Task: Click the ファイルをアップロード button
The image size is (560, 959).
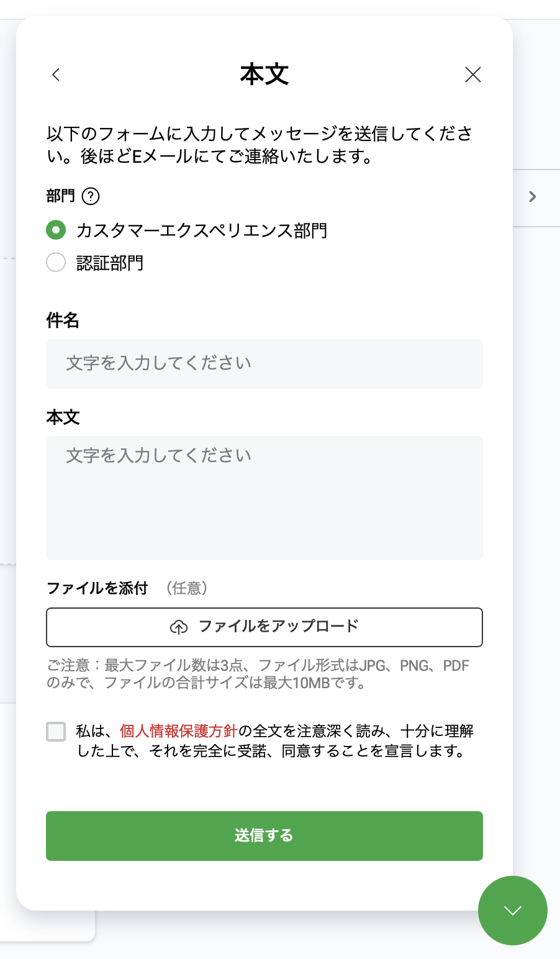Action: pos(264,627)
